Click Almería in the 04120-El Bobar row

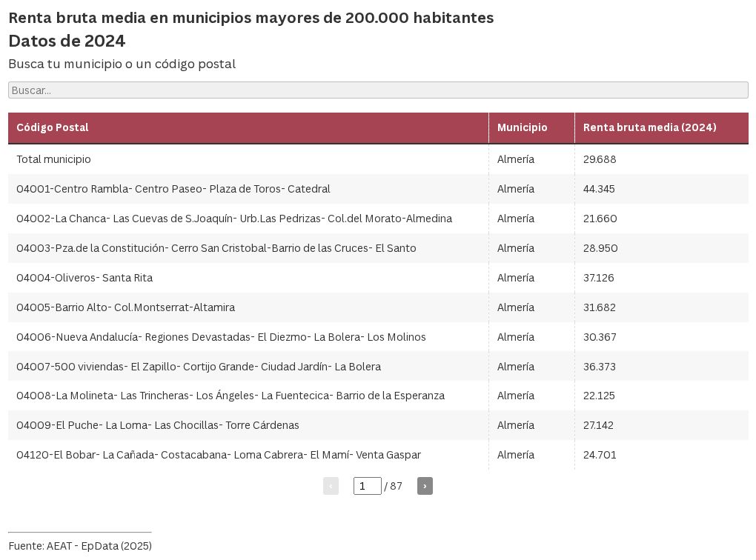pyautogui.click(x=516, y=455)
